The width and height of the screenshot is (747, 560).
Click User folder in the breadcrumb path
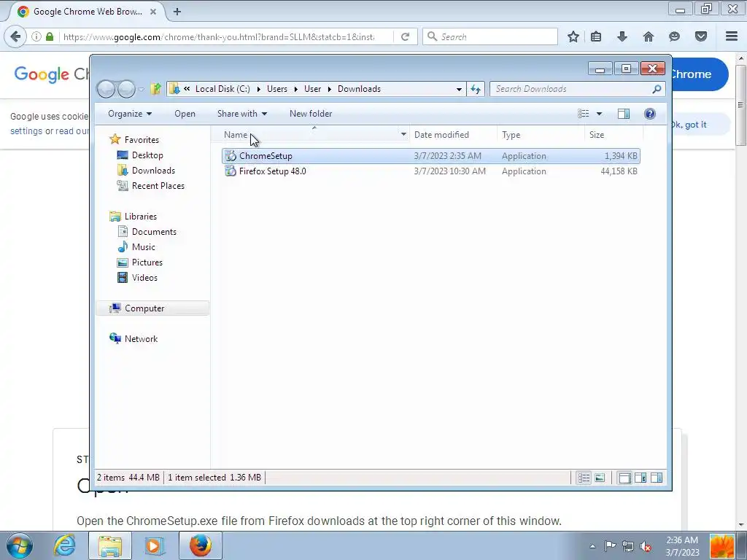click(312, 89)
